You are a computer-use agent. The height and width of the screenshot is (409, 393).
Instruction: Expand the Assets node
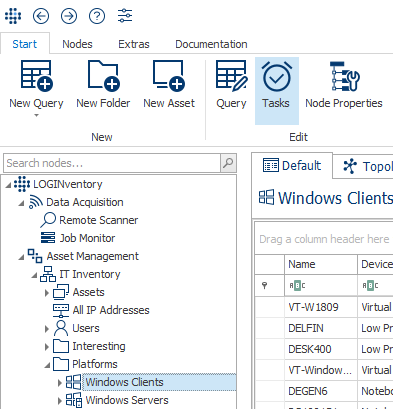tap(47, 293)
